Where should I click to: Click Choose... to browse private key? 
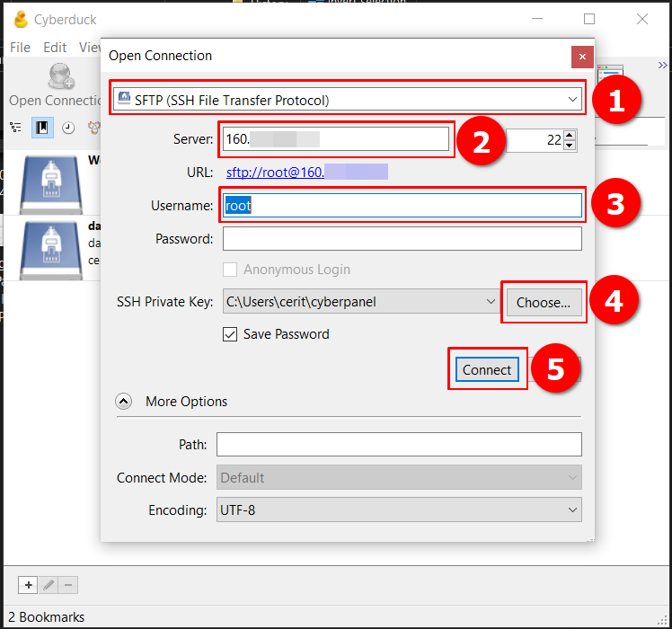(544, 302)
